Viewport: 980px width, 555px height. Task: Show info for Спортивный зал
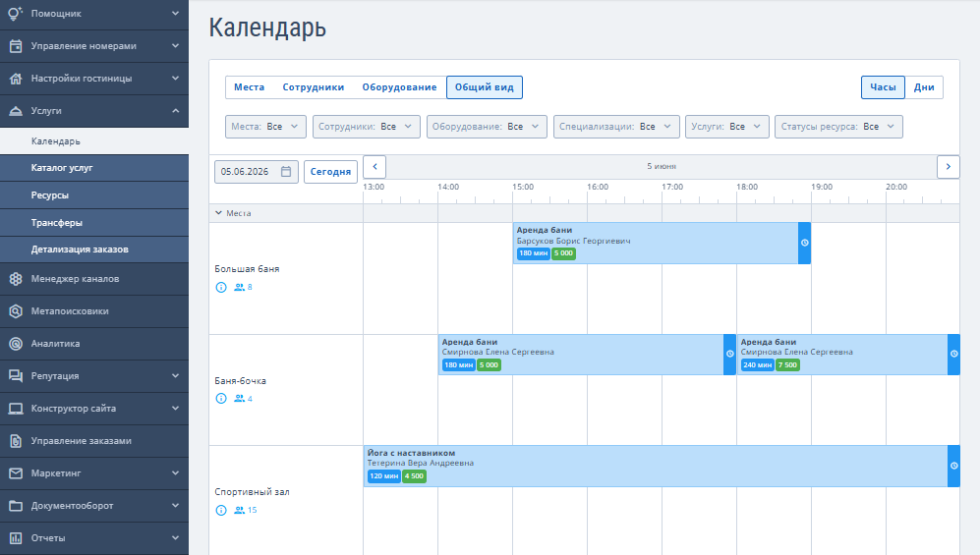click(220, 510)
